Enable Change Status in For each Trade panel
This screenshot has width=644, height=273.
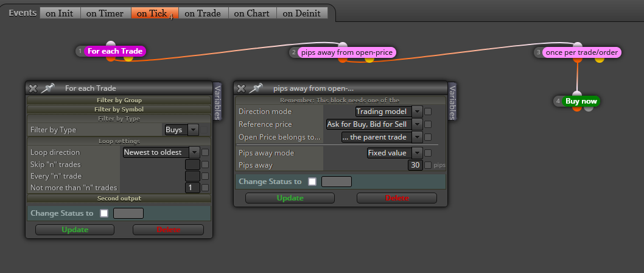coord(104,213)
